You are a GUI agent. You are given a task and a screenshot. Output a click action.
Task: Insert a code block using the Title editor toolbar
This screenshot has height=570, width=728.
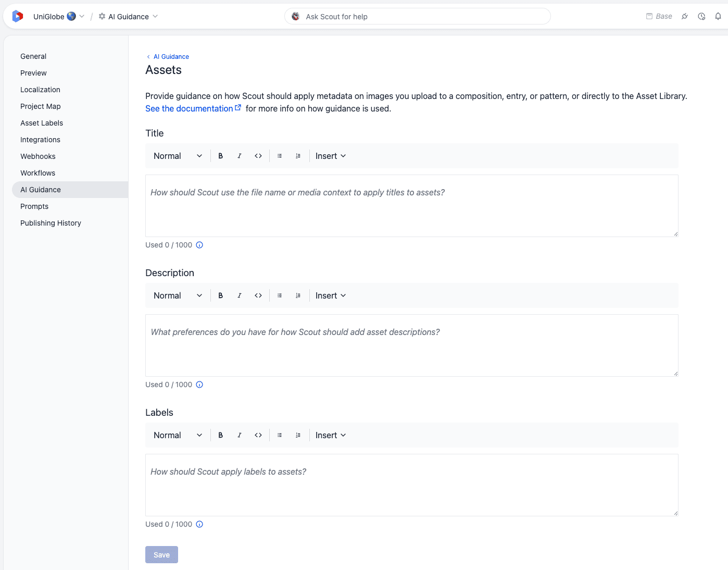coord(258,155)
